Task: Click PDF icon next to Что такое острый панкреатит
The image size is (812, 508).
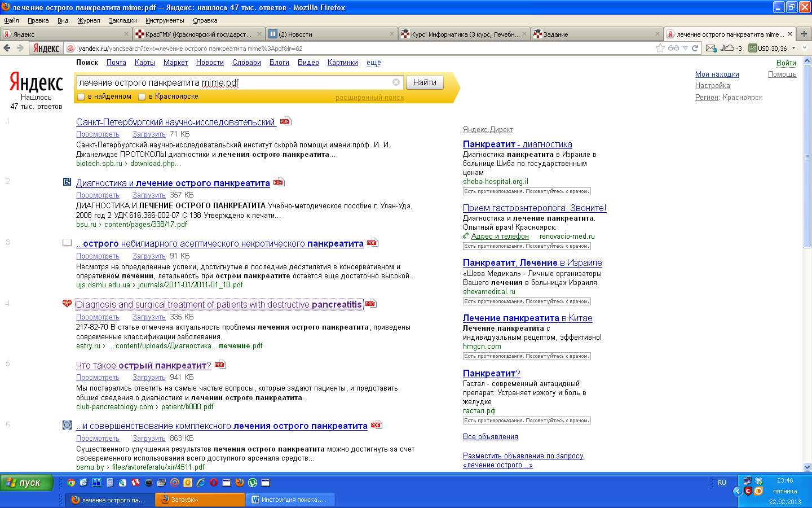Action: click(220, 365)
